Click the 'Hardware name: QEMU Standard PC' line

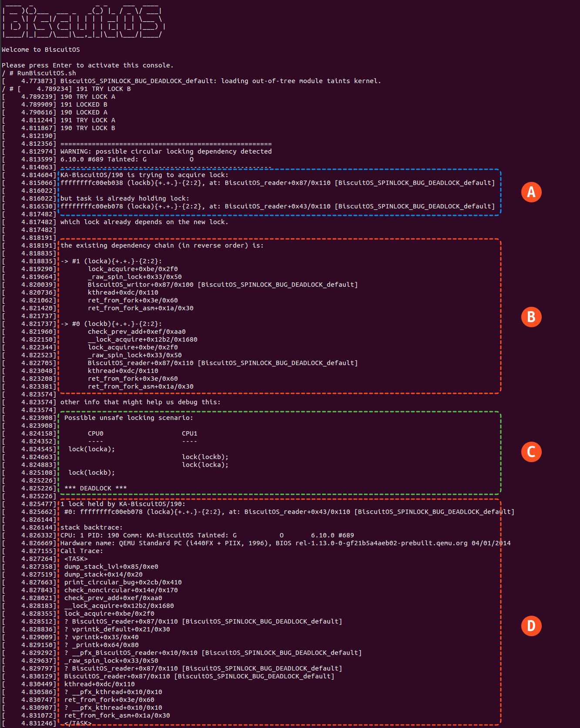pos(285,543)
